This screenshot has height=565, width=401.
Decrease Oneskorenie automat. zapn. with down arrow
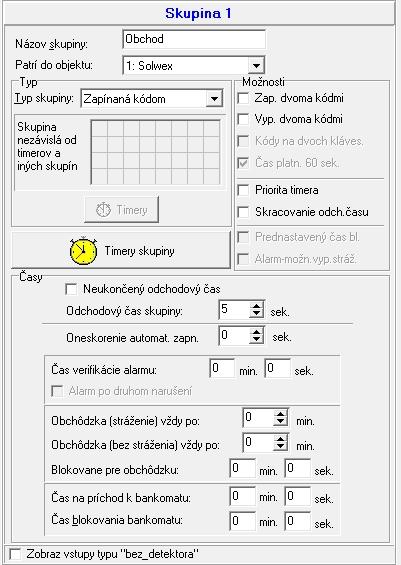pos(256,340)
